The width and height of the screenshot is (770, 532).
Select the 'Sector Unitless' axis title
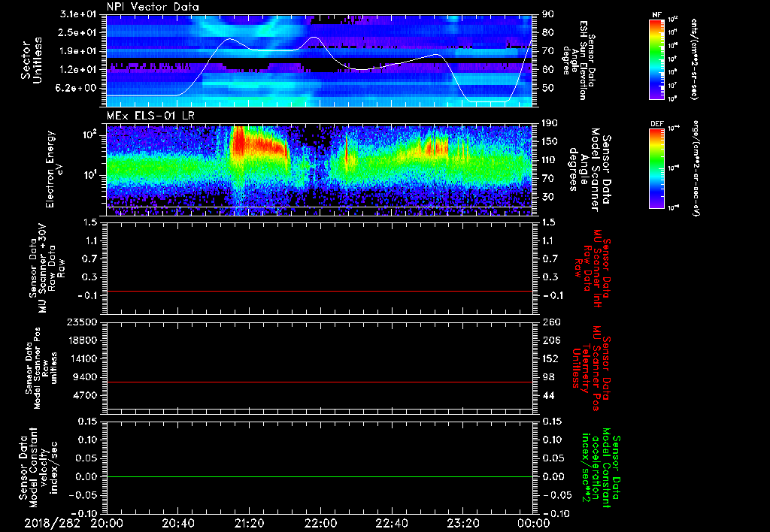[32, 60]
